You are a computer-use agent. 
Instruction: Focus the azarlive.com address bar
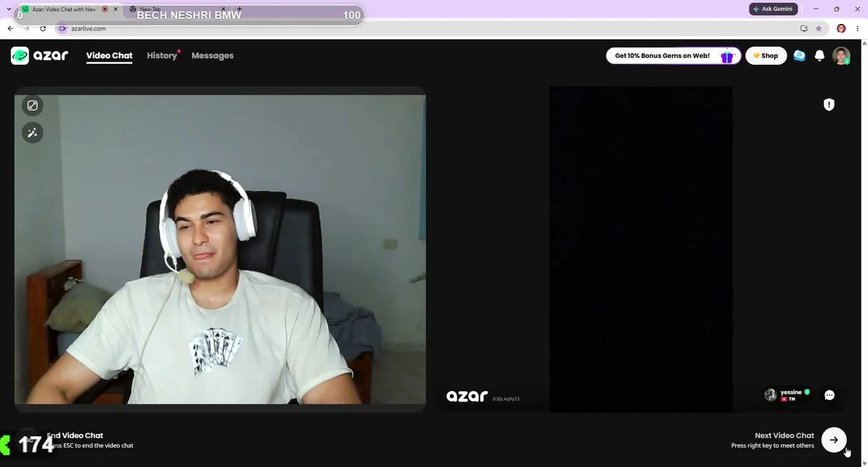click(x=428, y=29)
